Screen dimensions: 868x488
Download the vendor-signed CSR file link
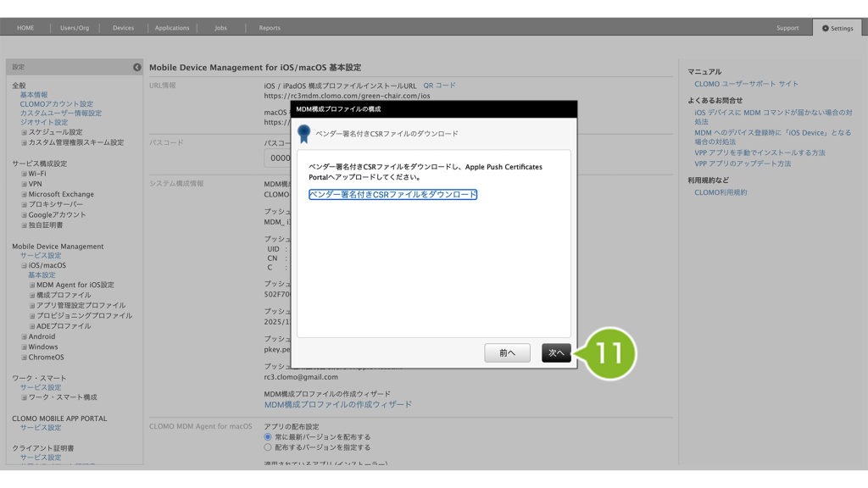click(392, 195)
